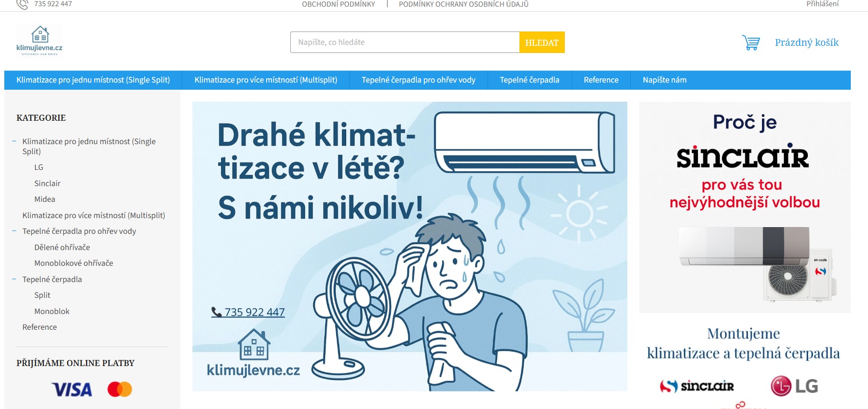
Task: Select Sinclair in the sidebar categories
Action: click(x=47, y=183)
